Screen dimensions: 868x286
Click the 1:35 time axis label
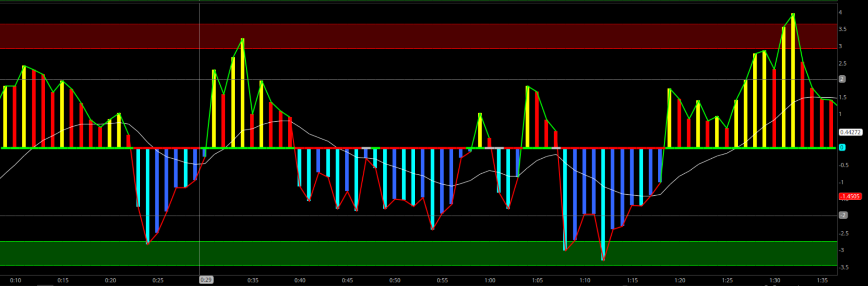click(x=822, y=280)
